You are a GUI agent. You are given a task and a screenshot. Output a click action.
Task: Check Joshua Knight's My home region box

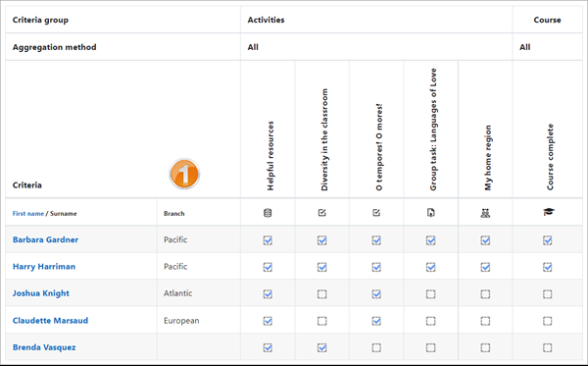tap(485, 294)
